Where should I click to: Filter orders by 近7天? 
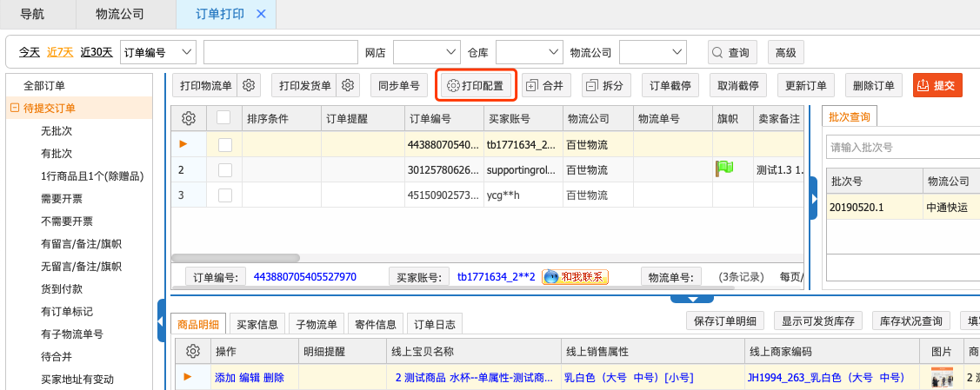[60, 52]
